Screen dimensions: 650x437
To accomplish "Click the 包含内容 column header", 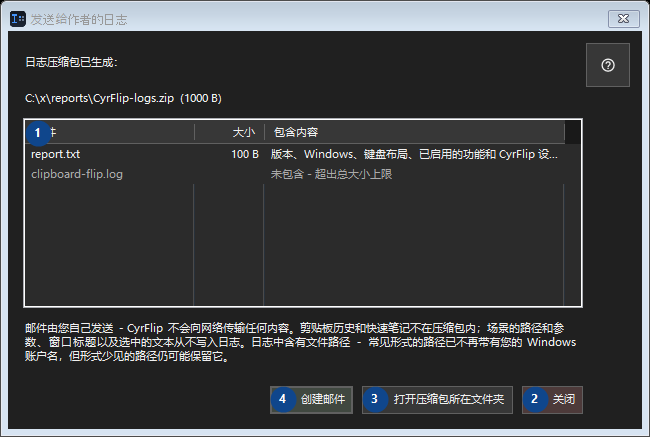I will (x=414, y=132).
